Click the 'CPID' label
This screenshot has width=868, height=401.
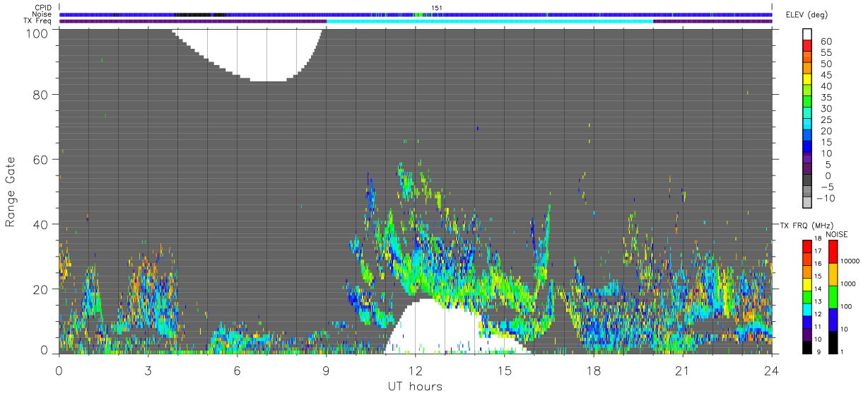pyautogui.click(x=44, y=8)
